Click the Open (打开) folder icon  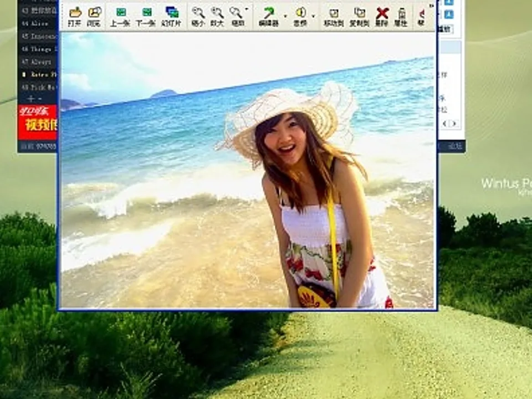[74, 16]
